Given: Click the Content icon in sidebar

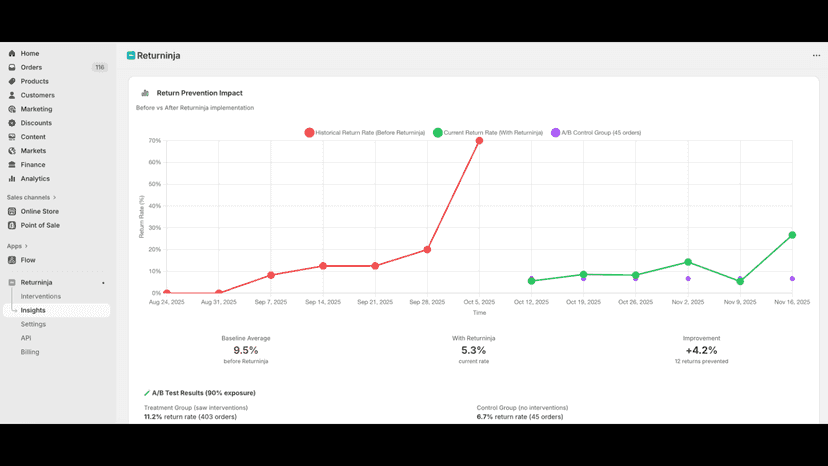Looking at the screenshot, I should click(x=12, y=137).
